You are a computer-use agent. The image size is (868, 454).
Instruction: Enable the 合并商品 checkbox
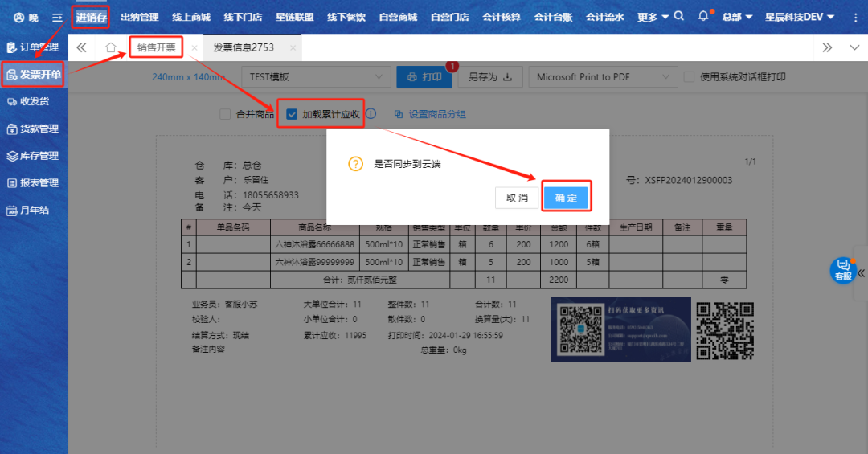pyautogui.click(x=225, y=114)
